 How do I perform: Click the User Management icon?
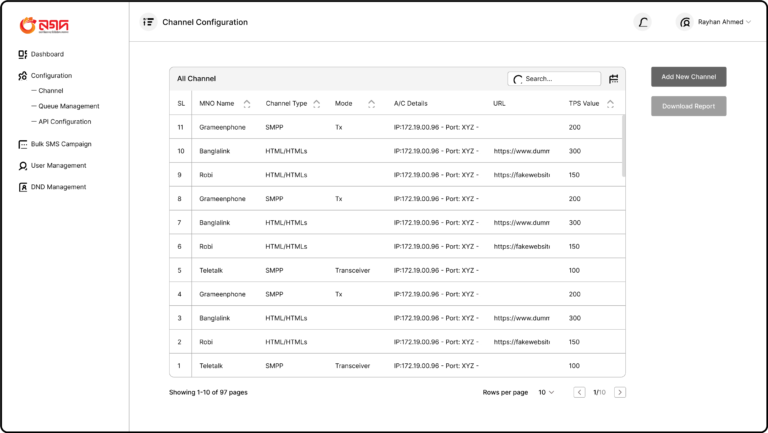pos(23,166)
